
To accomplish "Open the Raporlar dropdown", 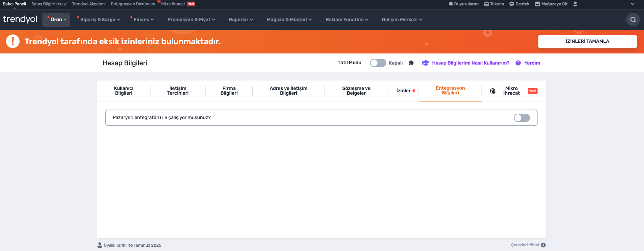I will (x=241, y=20).
